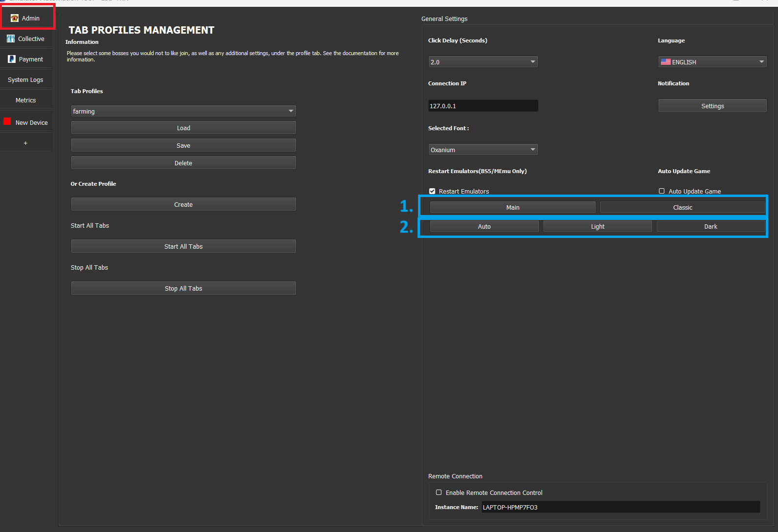The width and height of the screenshot is (778, 532).
Task: Click the red New Device status square
Action: click(x=7, y=121)
